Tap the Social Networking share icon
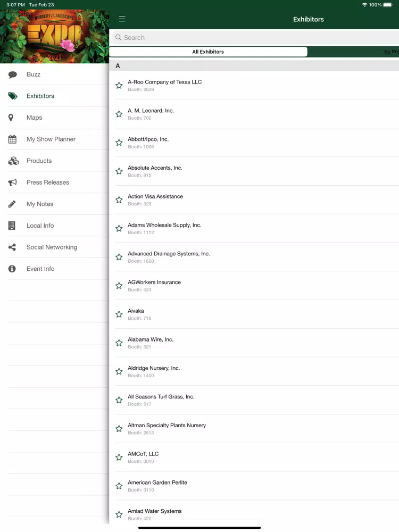The width and height of the screenshot is (399, 532). (12, 247)
